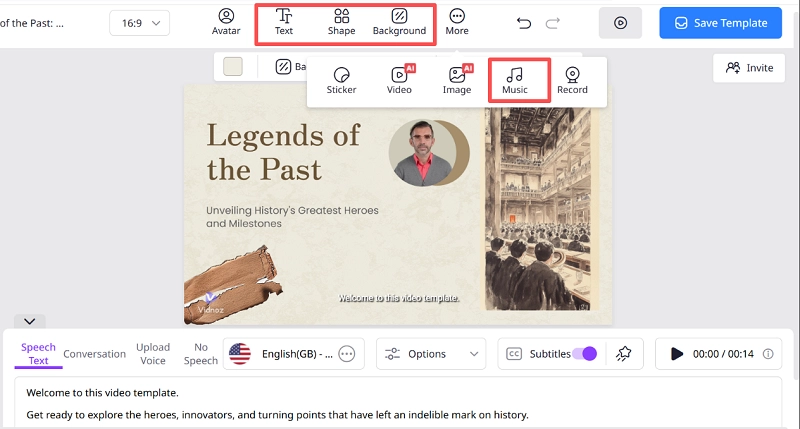Click the sliders icon in Options
The height and width of the screenshot is (429, 800).
click(392, 354)
